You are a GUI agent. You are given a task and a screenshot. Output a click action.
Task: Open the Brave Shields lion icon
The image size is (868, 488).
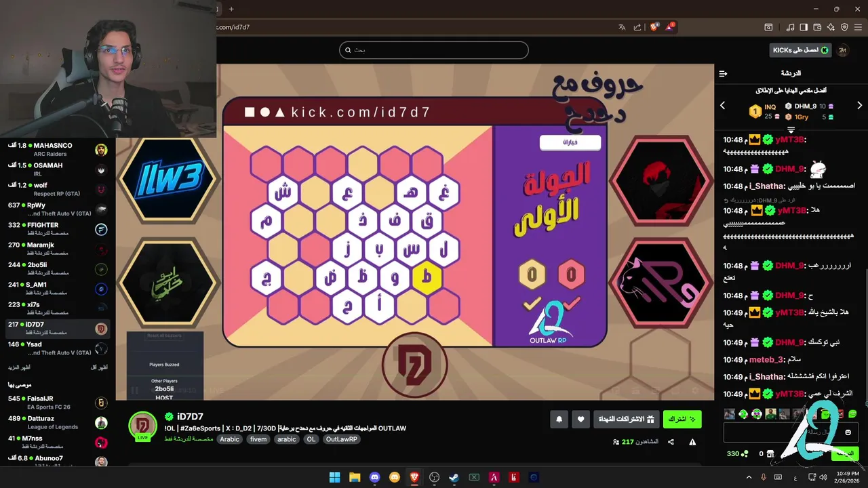click(x=654, y=27)
